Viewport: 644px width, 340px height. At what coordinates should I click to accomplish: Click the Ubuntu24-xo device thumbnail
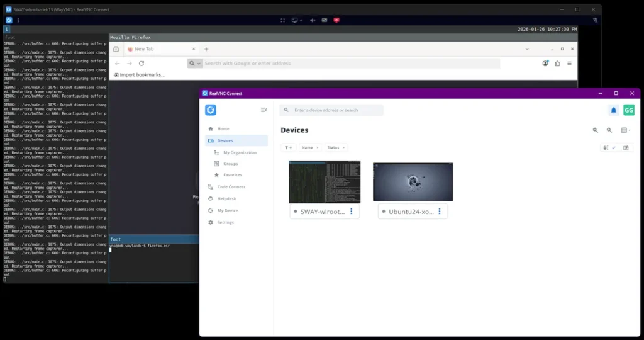tap(413, 182)
